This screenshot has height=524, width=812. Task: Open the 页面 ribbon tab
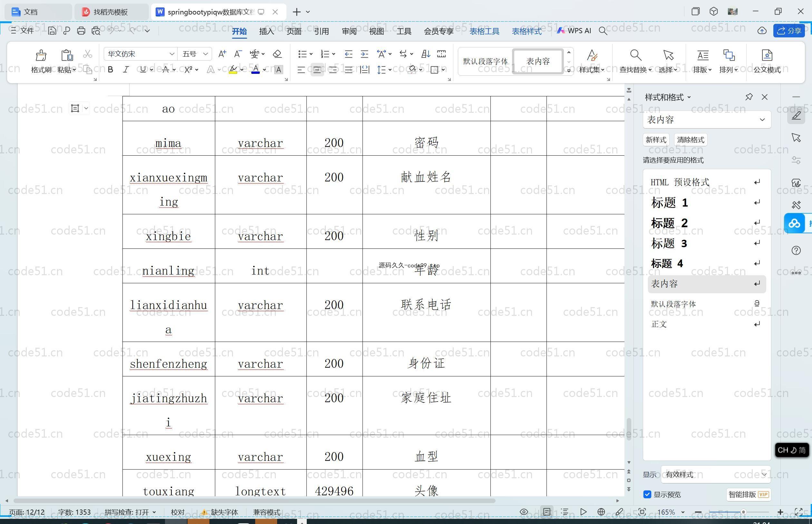click(x=294, y=31)
